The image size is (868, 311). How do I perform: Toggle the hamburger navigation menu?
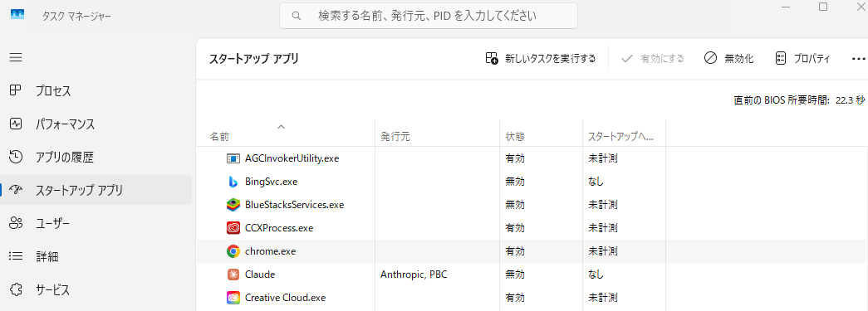(x=16, y=57)
